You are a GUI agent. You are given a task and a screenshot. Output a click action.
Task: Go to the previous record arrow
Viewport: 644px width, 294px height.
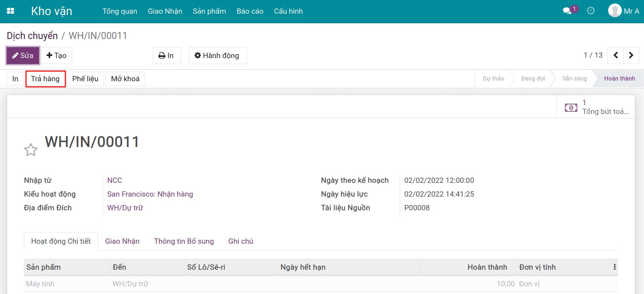coord(616,55)
